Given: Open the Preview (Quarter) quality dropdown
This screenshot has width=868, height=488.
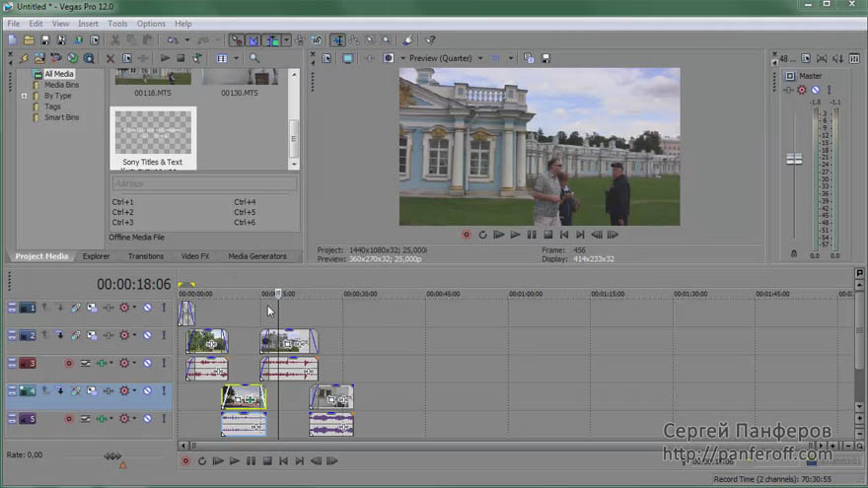Looking at the screenshot, I should point(480,58).
